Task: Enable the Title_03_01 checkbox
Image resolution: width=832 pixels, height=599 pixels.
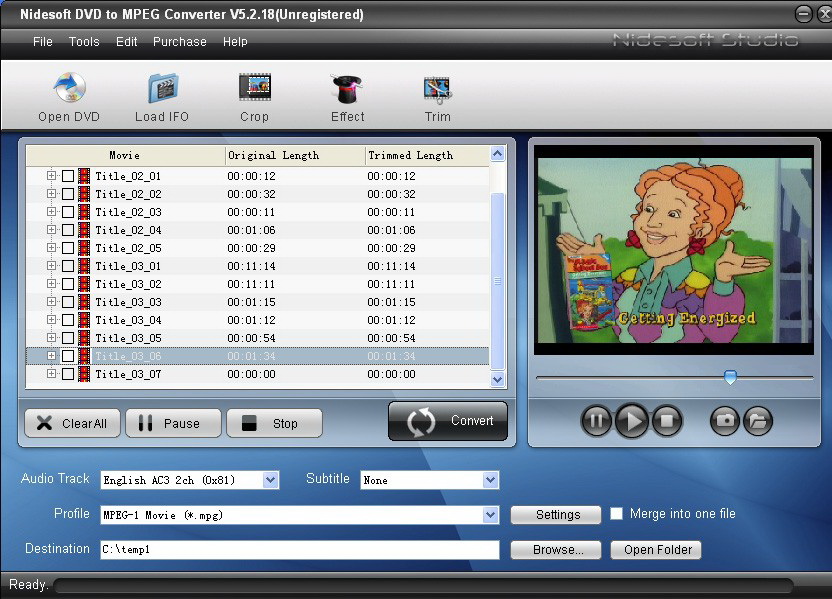Action: [68, 266]
